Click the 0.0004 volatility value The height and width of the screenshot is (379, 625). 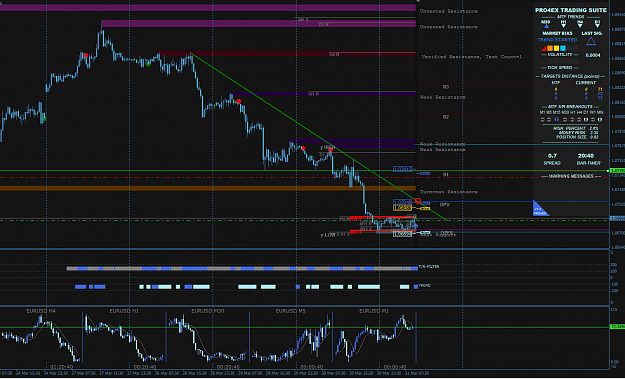593,55
